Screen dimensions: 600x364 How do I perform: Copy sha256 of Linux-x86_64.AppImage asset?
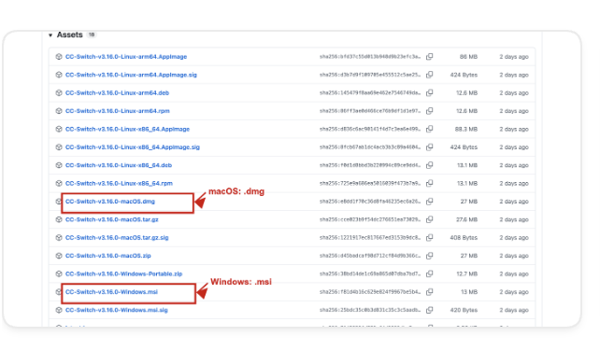[430, 129]
